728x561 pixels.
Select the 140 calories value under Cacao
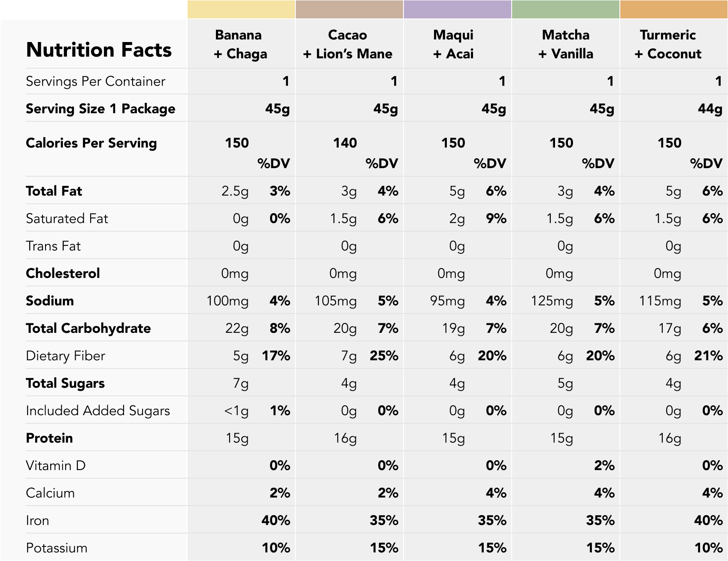(x=345, y=143)
